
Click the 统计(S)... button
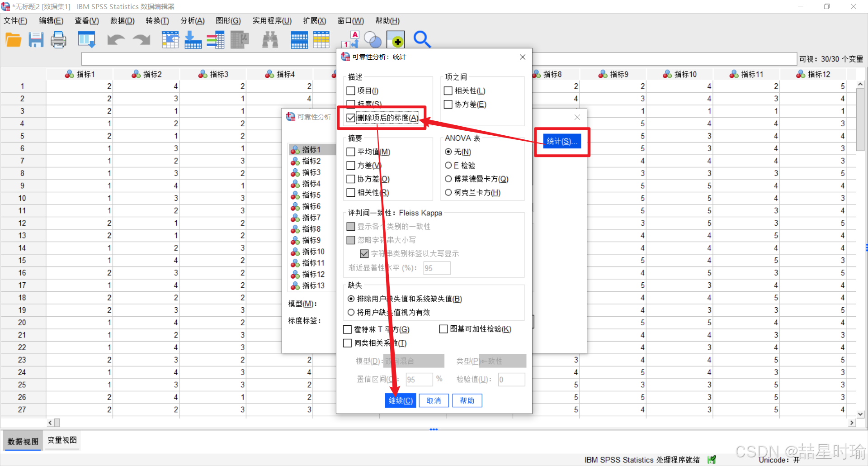[562, 142]
